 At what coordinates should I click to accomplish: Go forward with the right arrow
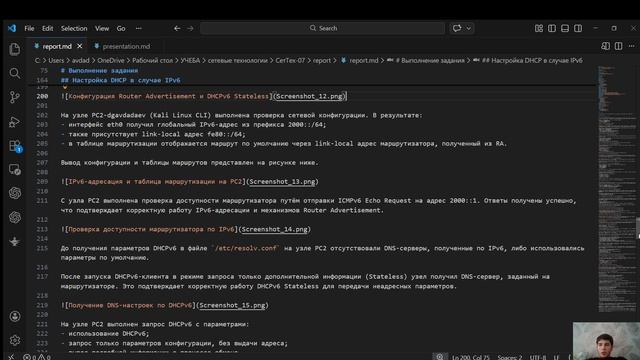pyautogui.click(x=190, y=28)
